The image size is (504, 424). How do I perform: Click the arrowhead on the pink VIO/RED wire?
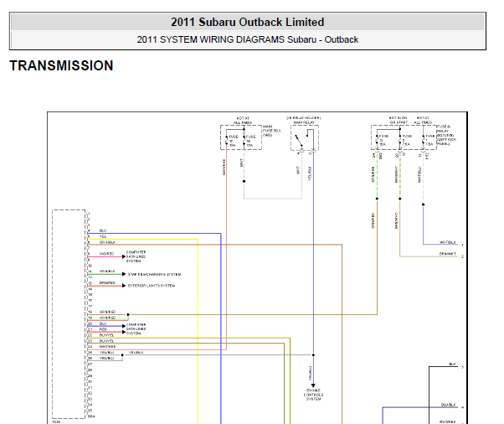(x=124, y=256)
